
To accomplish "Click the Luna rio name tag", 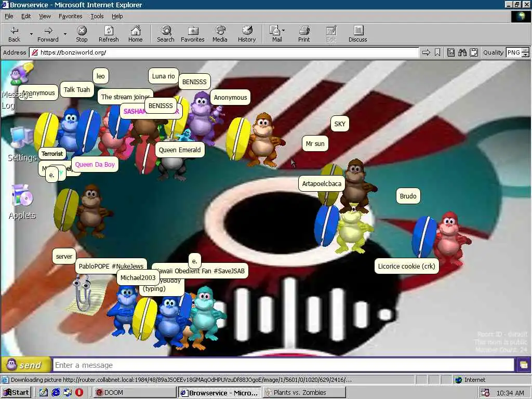I will (x=163, y=76).
